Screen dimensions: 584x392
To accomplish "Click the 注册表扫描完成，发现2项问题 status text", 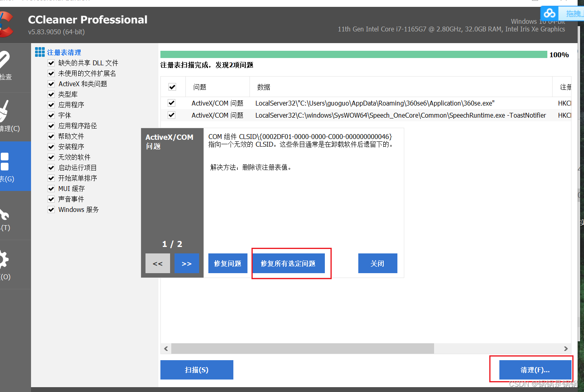I will click(x=207, y=65).
